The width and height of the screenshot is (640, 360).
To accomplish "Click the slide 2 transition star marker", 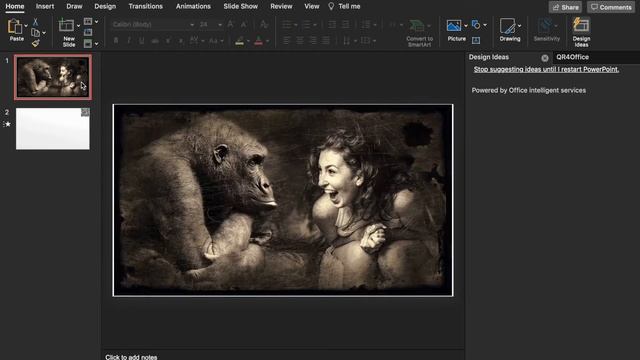I will tap(7, 124).
